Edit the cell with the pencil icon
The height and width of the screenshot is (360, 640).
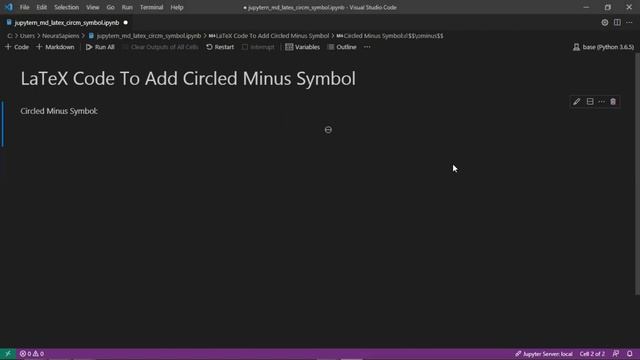click(x=576, y=102)
